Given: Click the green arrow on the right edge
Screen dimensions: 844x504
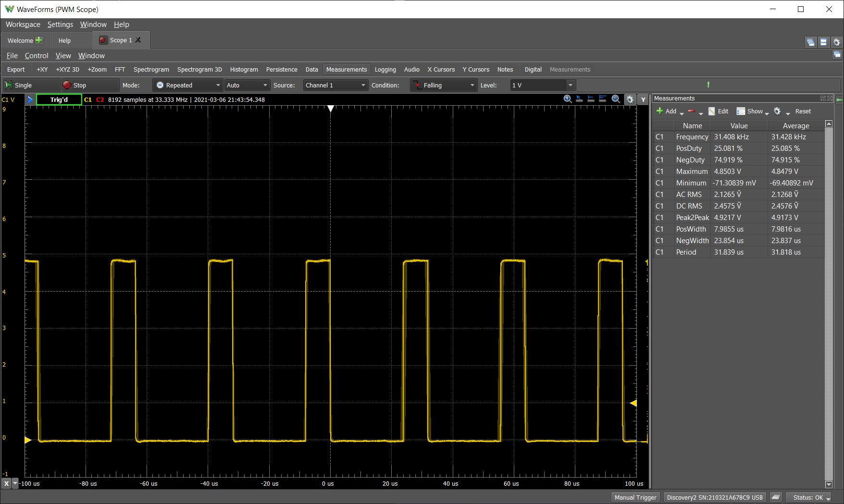Looking at the screenshot, I should (839, 100).
